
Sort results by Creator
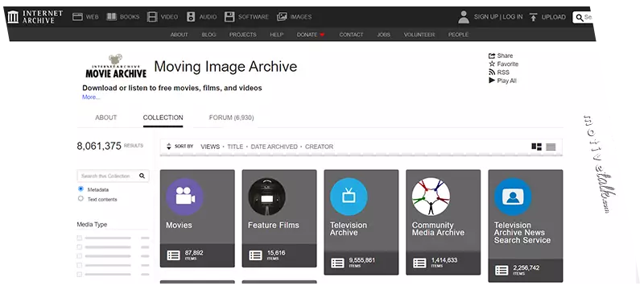pyautogui.click(x=319, y=147)
